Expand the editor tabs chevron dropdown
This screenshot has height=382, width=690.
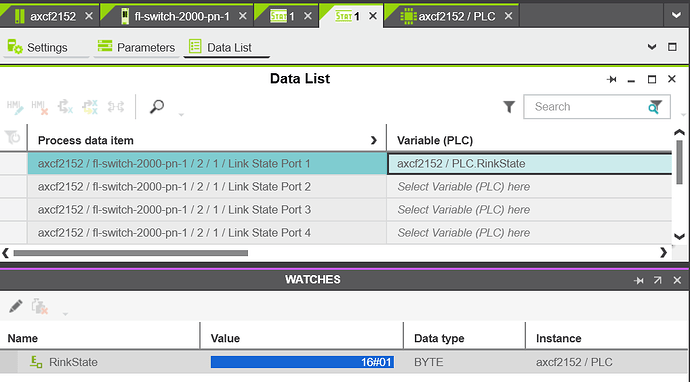pos(652,47)
